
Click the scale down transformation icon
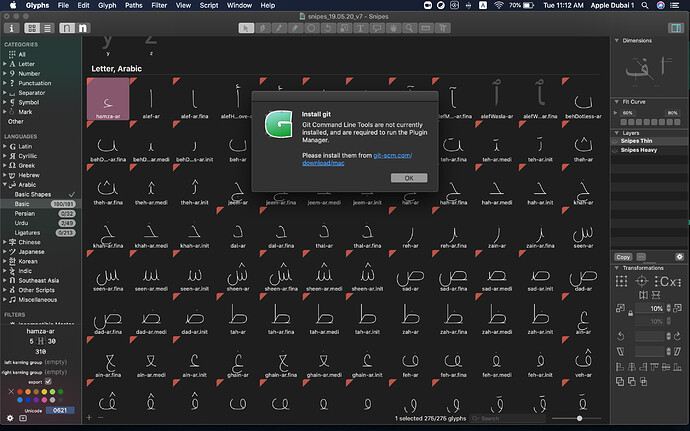pos(620,308)
